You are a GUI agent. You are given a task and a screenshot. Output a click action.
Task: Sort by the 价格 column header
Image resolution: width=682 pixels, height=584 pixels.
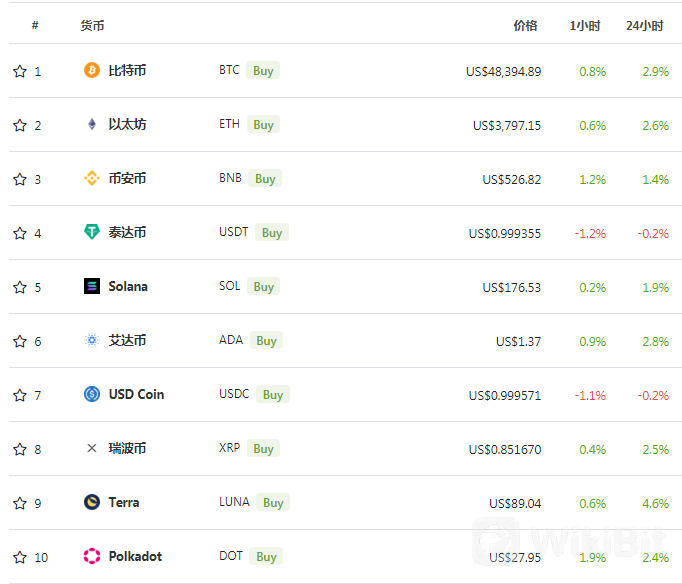click(525, 26)
